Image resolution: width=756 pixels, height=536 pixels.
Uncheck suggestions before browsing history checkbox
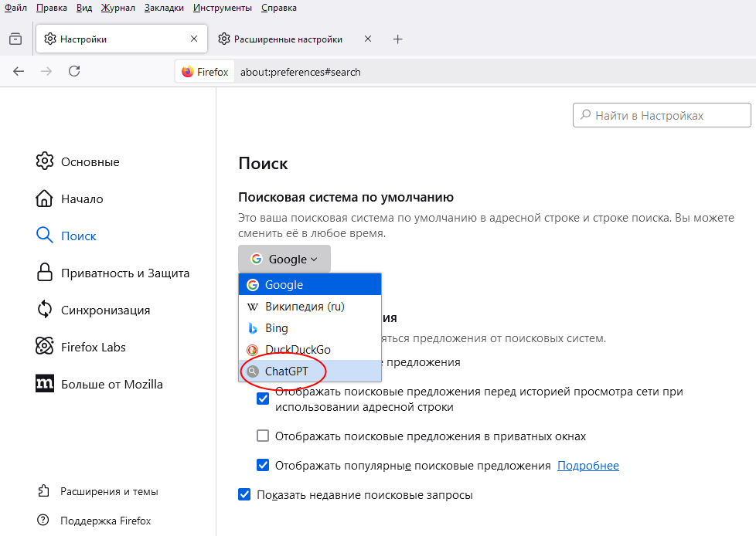pos(263,399)
